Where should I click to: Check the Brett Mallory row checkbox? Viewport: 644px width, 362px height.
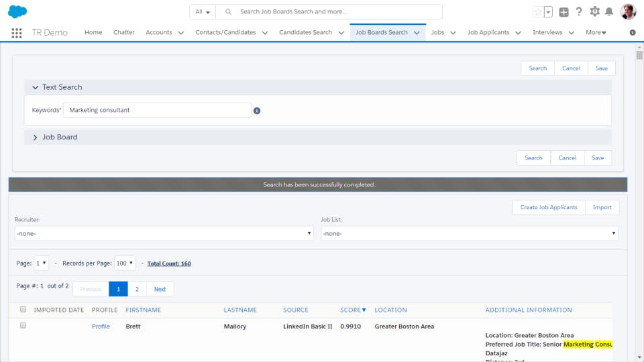click(x=23, y=326)
